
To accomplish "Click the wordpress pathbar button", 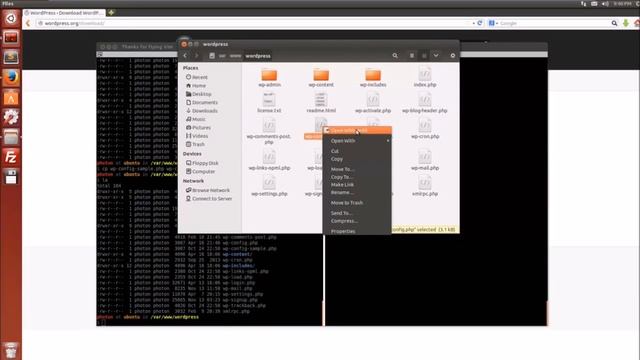I will coord(258,56).
